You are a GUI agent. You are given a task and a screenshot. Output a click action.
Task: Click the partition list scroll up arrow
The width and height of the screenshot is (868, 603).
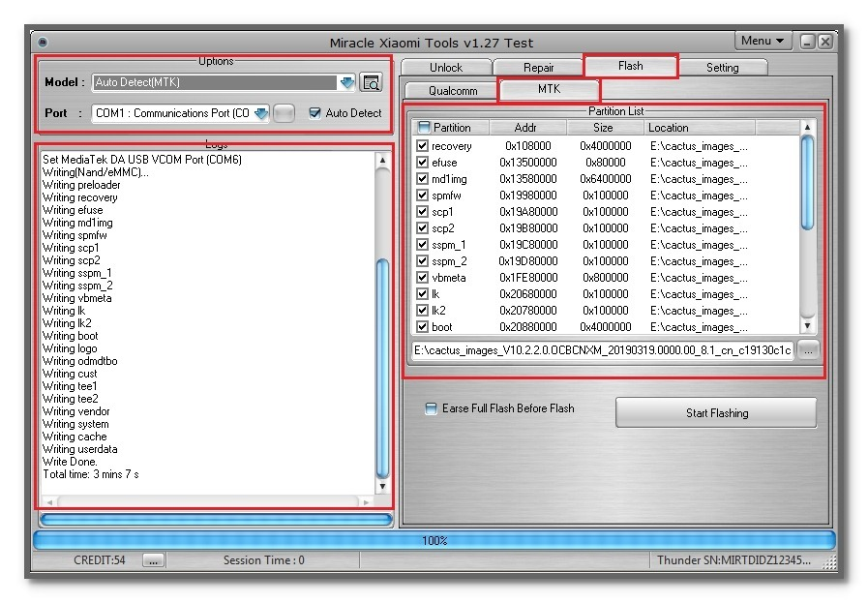pos(808,127)
